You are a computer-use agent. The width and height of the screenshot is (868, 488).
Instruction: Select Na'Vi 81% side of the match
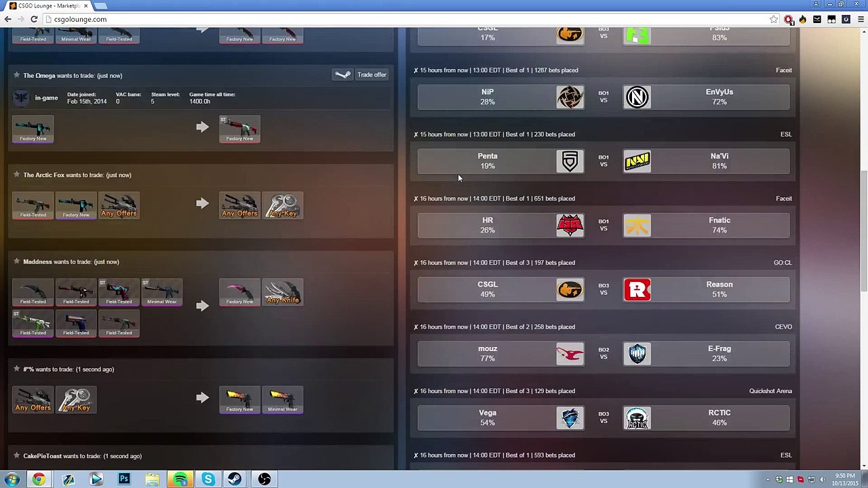(x=719, y=161)
